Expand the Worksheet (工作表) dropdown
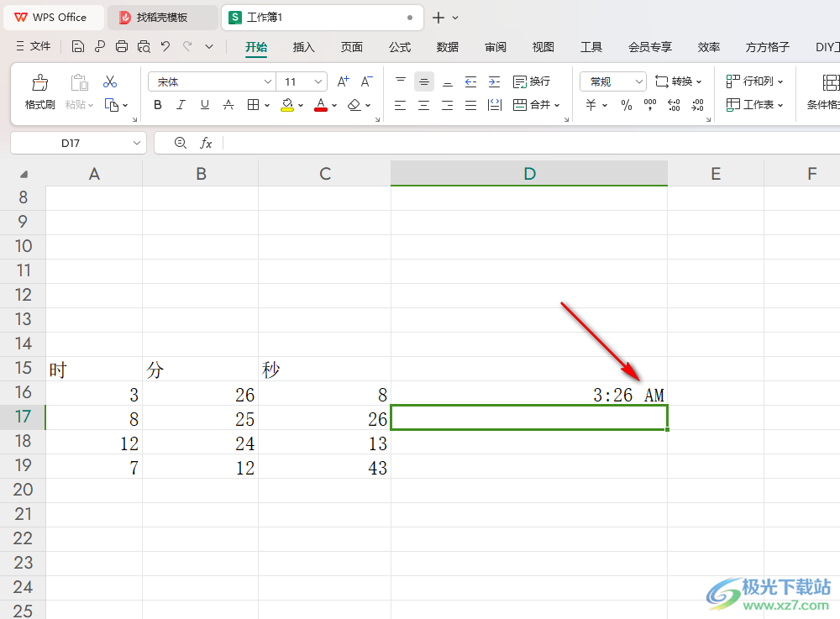 pyautogui.click(x=780, y=106)
